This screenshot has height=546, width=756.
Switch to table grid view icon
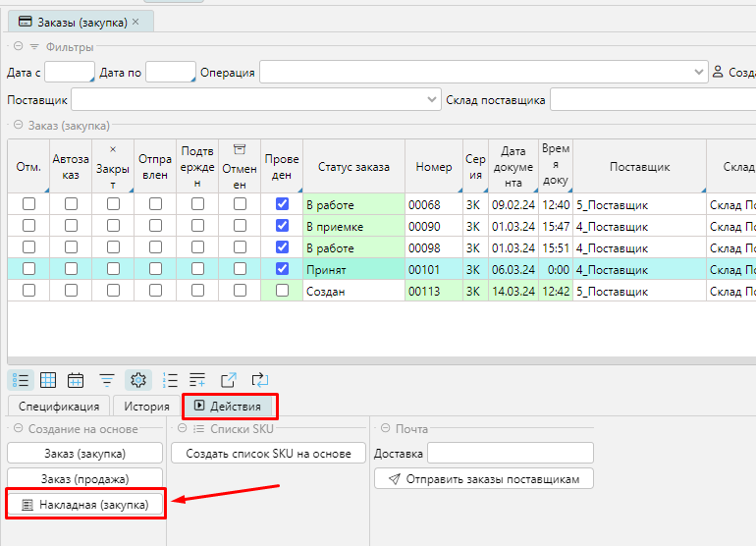pyautogui.click(x=48, y=380)
